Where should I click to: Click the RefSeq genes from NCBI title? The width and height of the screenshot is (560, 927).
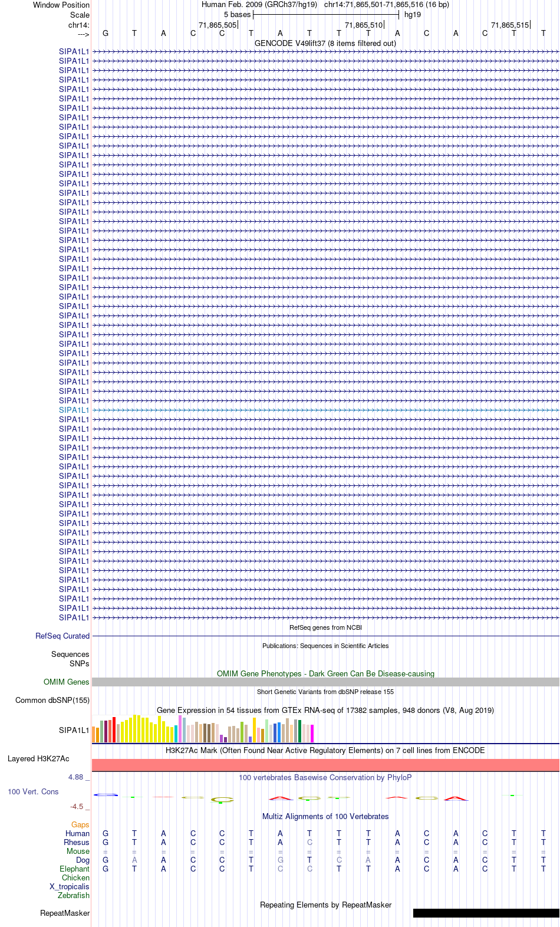tap(325, 627)
